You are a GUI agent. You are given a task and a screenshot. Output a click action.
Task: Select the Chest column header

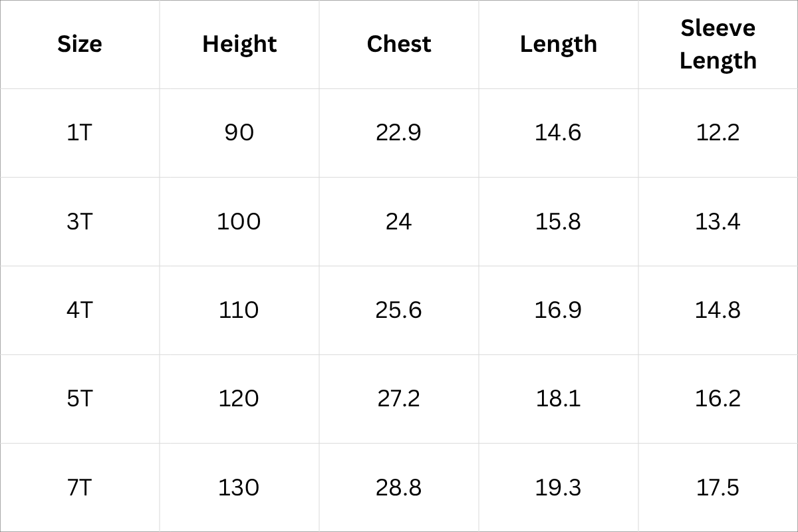(x=399, y=45)
